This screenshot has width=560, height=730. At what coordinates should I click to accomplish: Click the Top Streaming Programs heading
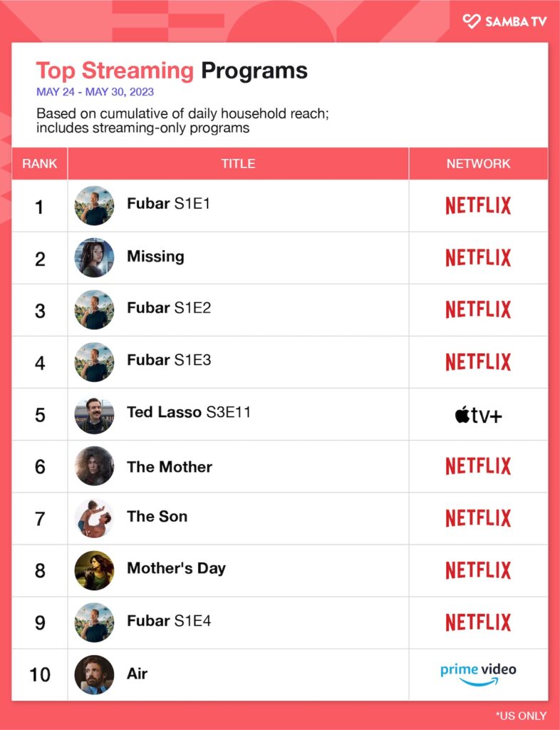[x=172, y=71]
